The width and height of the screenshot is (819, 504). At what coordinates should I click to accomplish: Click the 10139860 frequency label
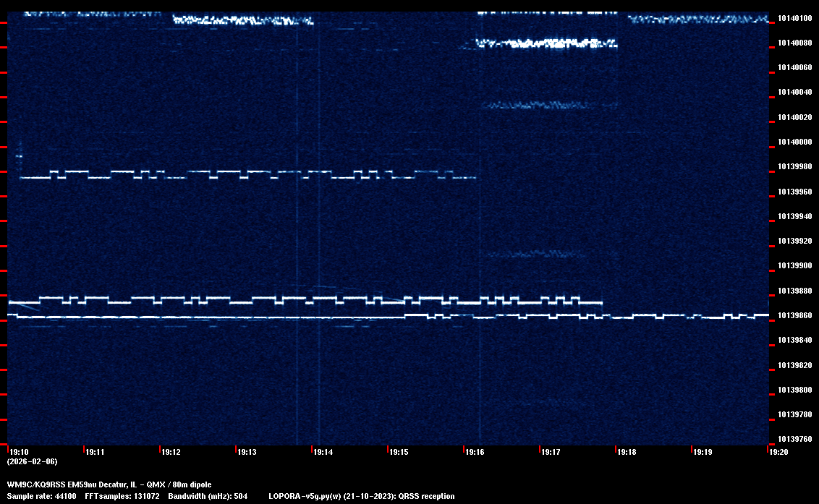794,315
